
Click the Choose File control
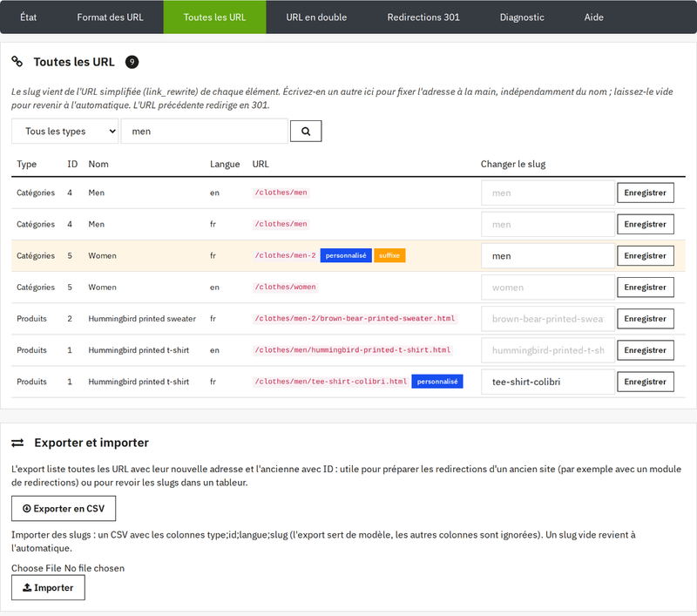pyautogui.click(x=68, y=568)
